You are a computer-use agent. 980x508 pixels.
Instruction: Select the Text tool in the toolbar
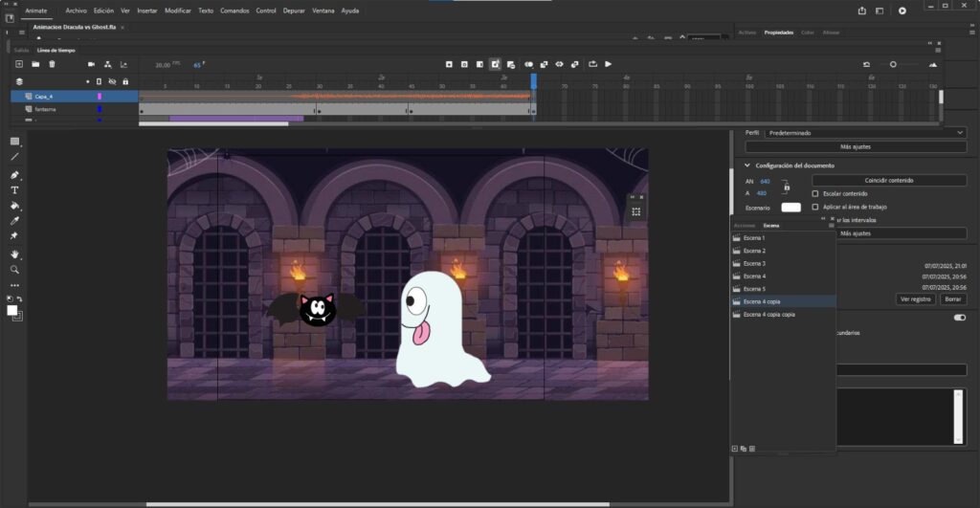14,190
